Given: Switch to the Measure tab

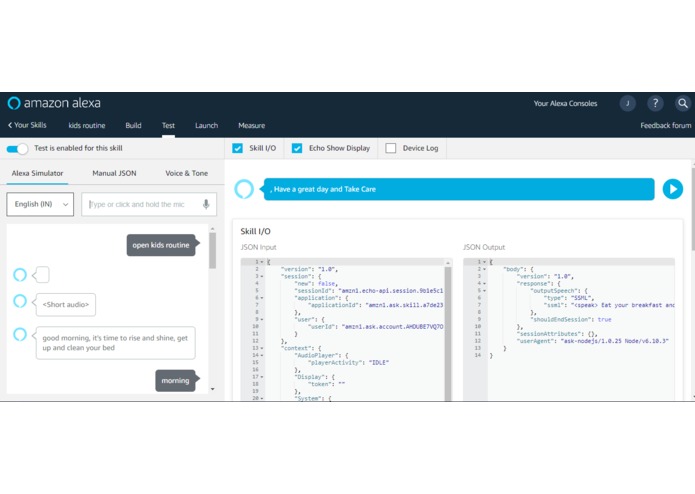Looking at the screenshot, I should click(x=252, y=125).
